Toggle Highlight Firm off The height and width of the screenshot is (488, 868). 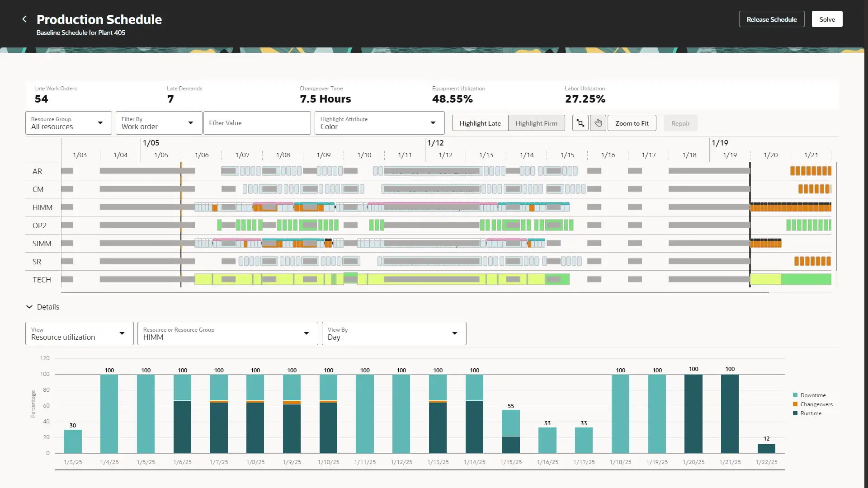[536, 123]
